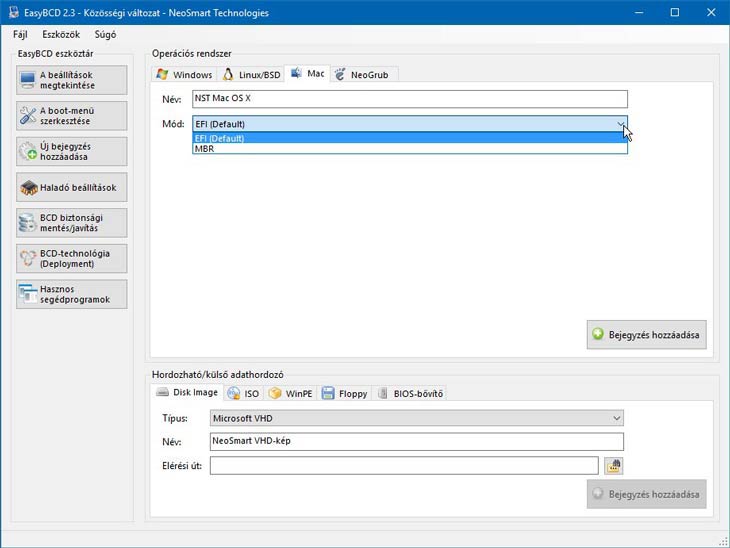Switch to the NeoGrub tab
This screenshot has height=548, width=730.
(366, 75)
